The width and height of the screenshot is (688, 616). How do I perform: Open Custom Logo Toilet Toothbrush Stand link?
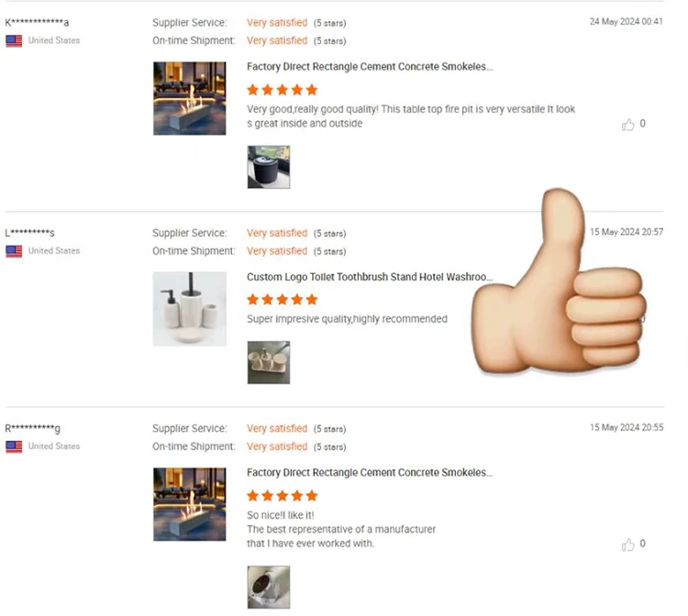(x=370, y=277)
